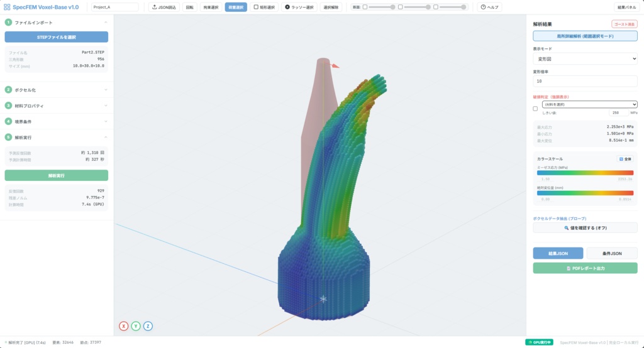Click the Z axis view circle

[148, 326]
